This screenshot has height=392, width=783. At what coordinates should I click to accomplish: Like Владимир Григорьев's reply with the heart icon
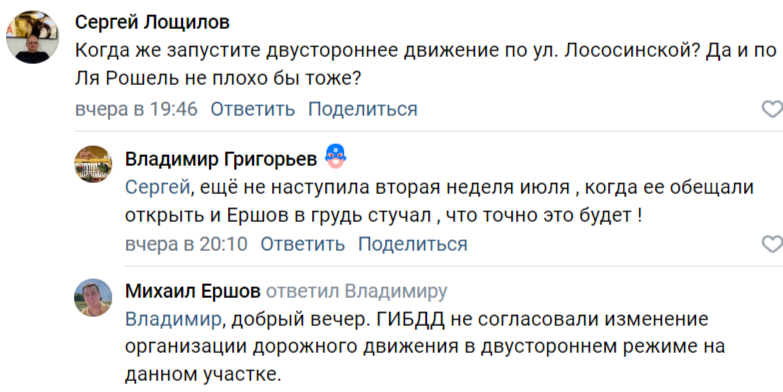pos(773,244)
